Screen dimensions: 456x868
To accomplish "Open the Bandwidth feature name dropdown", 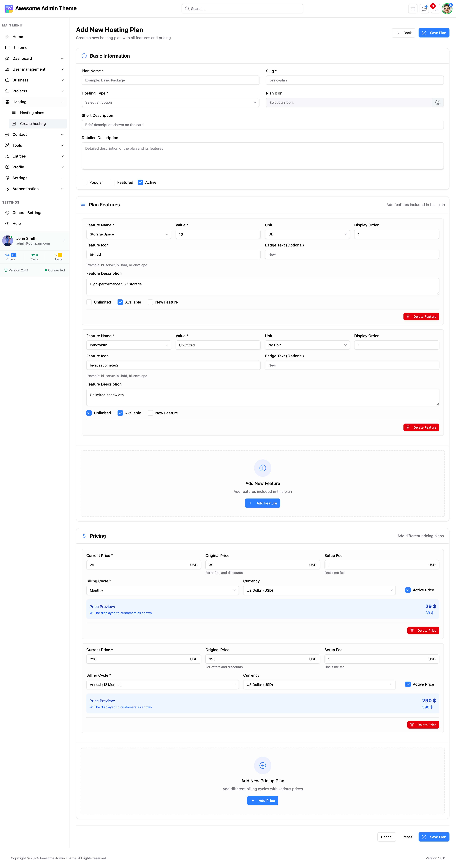I will tap(129, 345).
